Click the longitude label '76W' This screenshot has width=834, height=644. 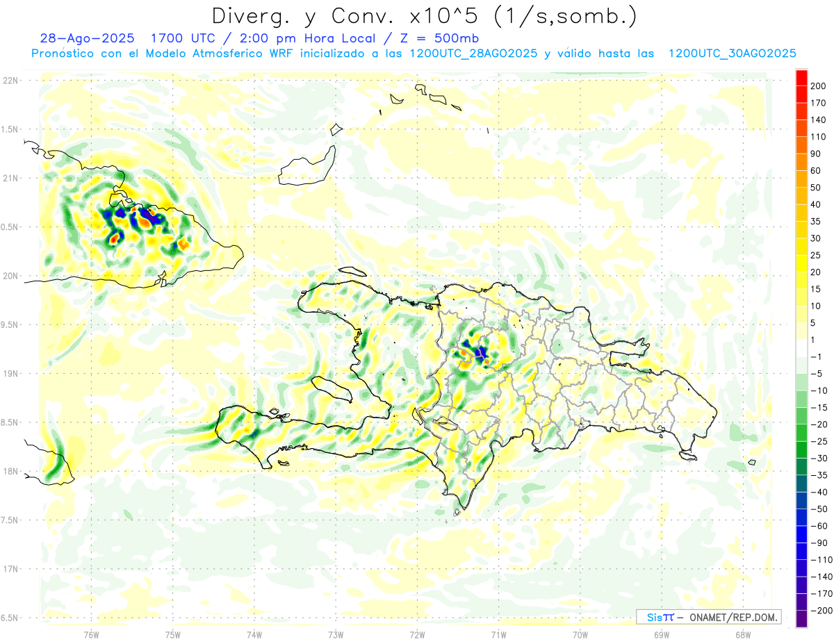[x=91, y=635]
